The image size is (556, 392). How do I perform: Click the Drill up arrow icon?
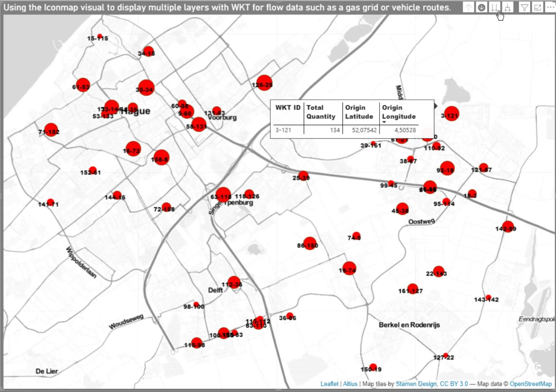coord(468,7)
